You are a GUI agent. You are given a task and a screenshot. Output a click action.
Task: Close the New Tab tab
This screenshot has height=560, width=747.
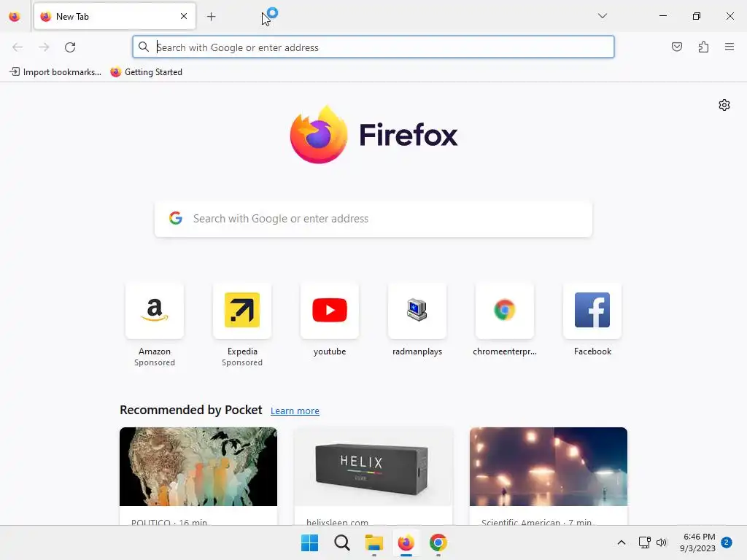click(x=184, y=16)
